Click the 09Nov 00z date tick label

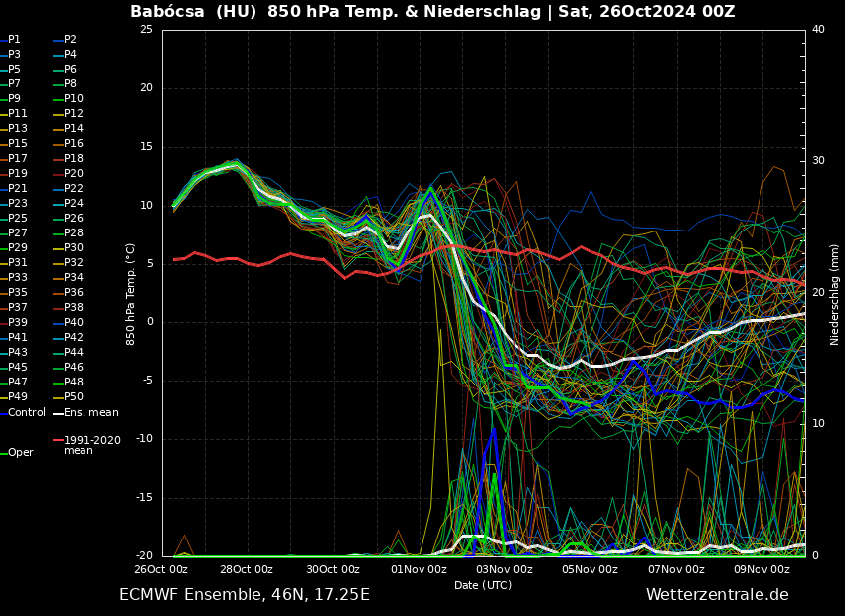[x=762, y=570]
